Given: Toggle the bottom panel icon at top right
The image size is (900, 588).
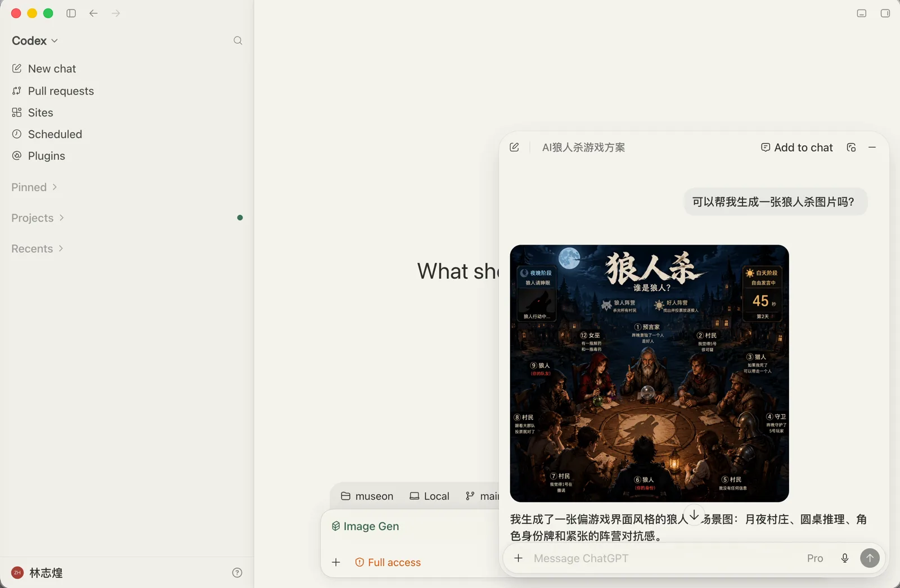Looking at the screenshot, I should [862, 13].
